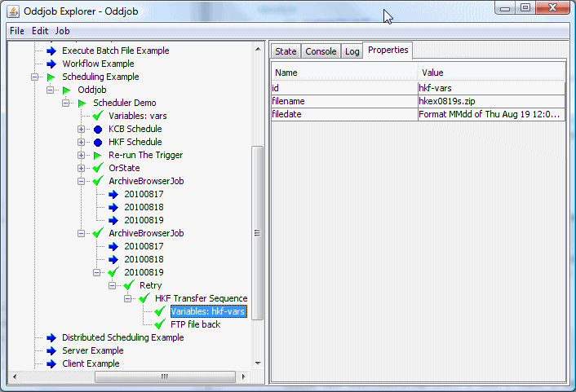Collapse the Scheduling Example node
Image resolution: width=576 pixels, height=392 pixels.
[35, 77]
